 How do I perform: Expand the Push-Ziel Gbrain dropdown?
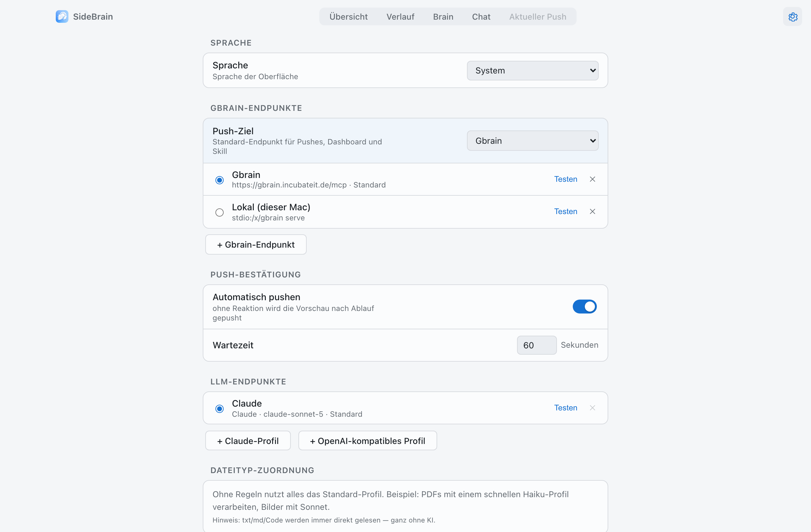point(533,141)
